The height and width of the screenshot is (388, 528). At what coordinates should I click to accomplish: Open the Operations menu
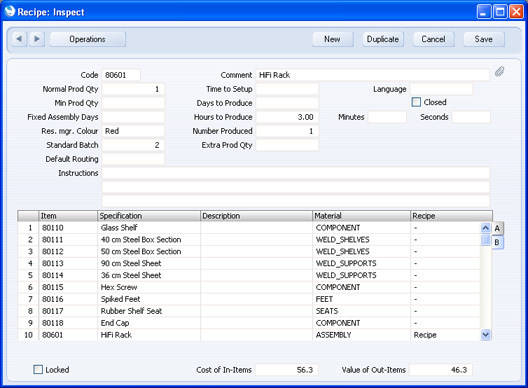[x=88, y=39]
